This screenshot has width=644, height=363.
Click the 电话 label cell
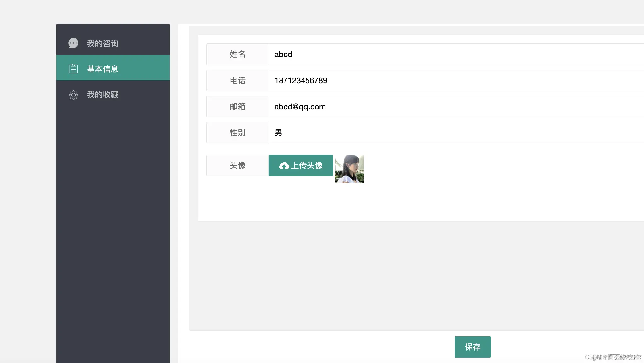pyautogui.click(x=237, y=80)
